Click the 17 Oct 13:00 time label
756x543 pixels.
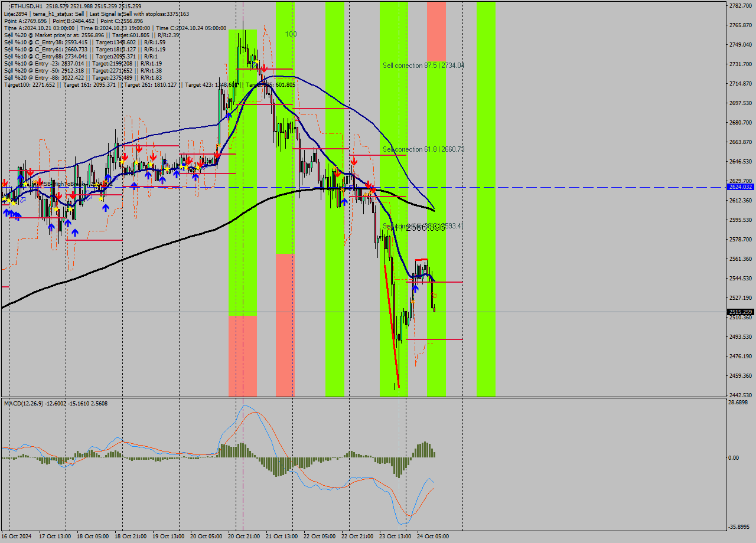point(54,537)
